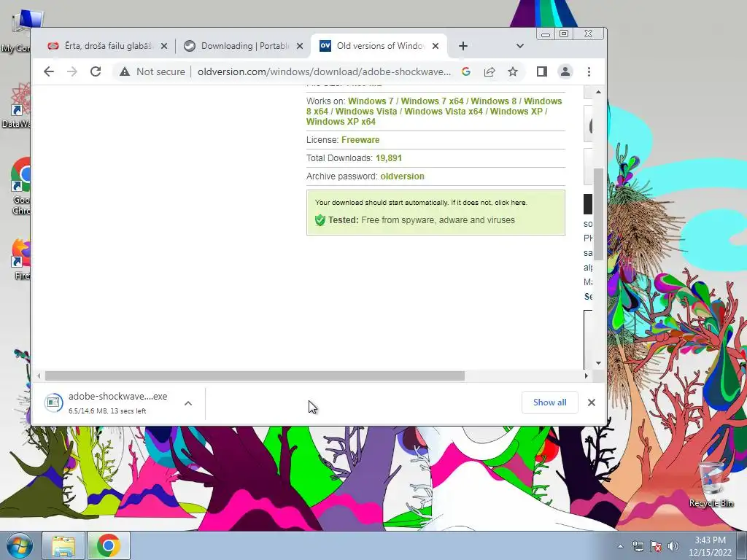Click the forward navigation arrow

click(72, 71)
